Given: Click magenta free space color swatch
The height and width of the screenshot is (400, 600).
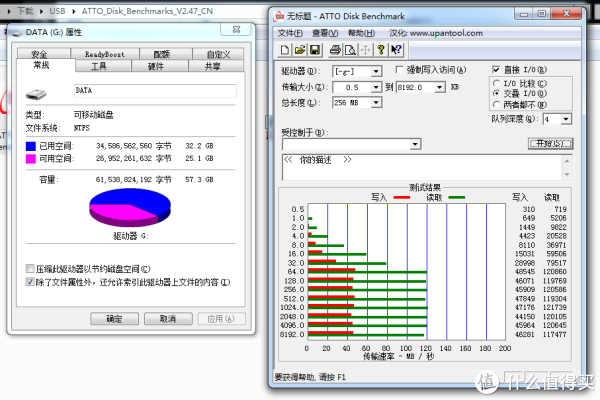Looking at the screenshot, I should [x=31, y=158].
